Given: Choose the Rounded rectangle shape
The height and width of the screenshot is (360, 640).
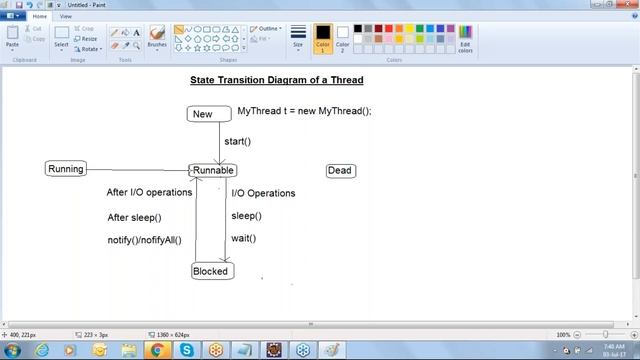Looking at the screenshot, I should [x=216, y=29].
